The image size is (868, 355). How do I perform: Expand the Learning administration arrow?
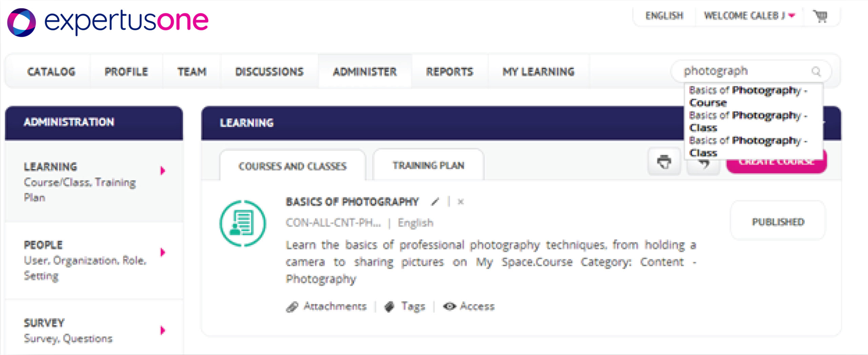point(163,170)
